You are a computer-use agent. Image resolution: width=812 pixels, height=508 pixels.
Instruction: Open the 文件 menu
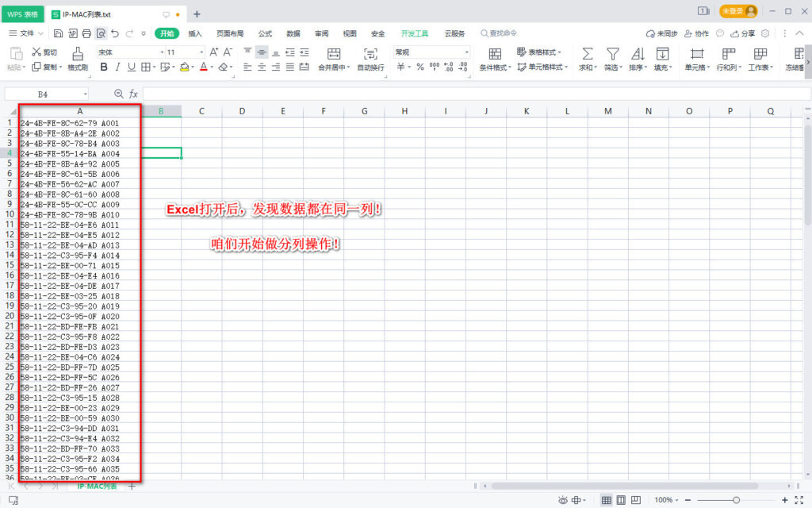(28, 33)
